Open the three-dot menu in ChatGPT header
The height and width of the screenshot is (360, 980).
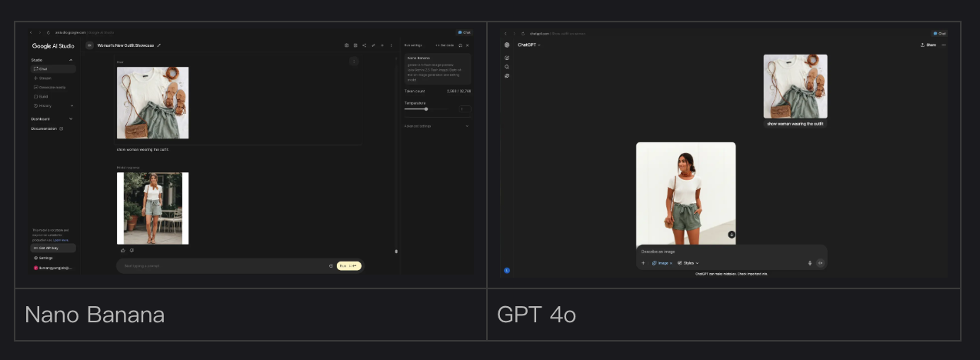pos(944,45)
